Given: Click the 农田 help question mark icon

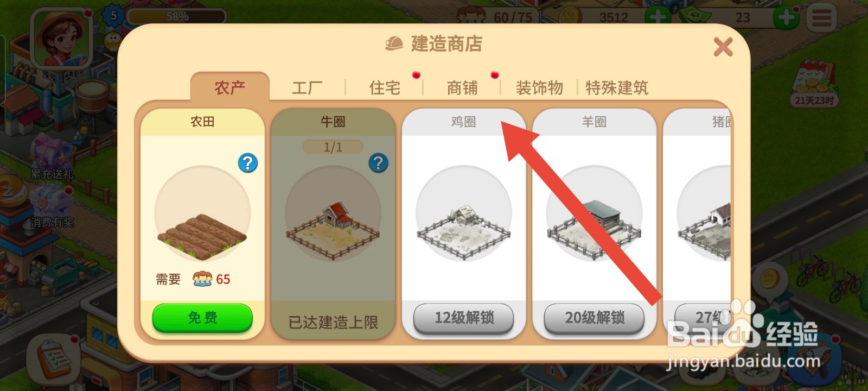Looking at the screenshot, I should click(248, 163).
